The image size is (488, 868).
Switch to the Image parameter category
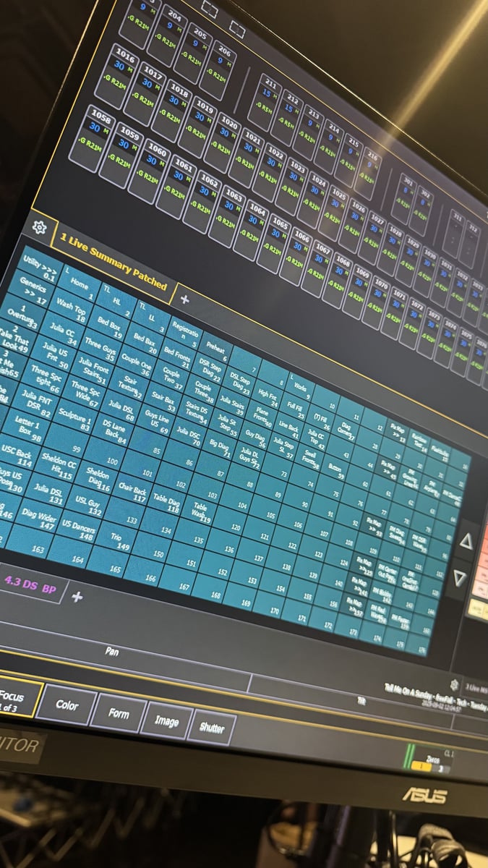point(167,720)
